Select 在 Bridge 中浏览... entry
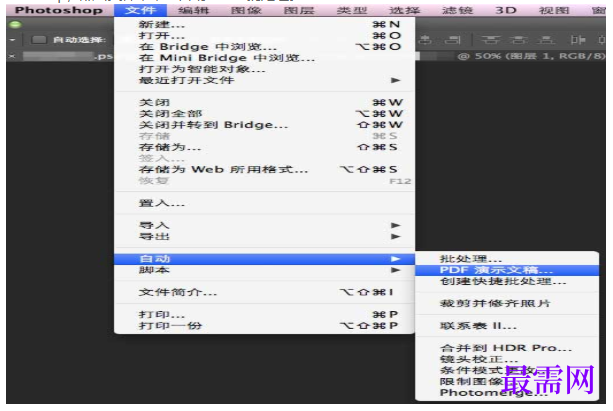 (264, 47)
